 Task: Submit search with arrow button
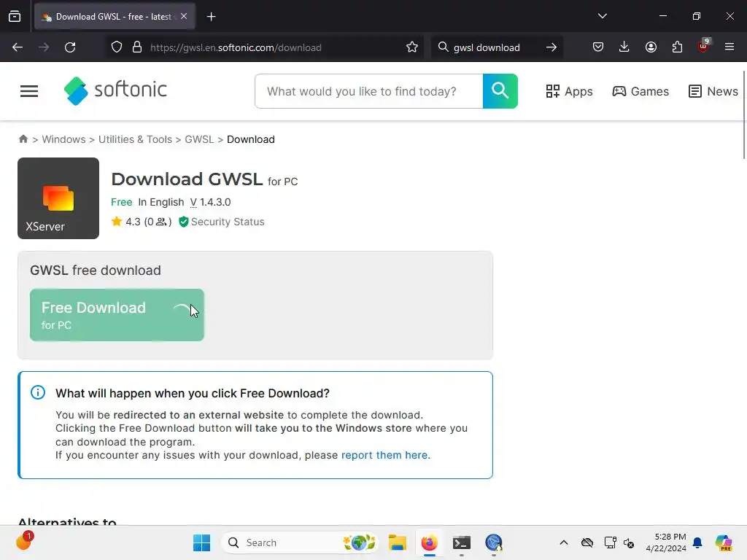coord(551,47)
